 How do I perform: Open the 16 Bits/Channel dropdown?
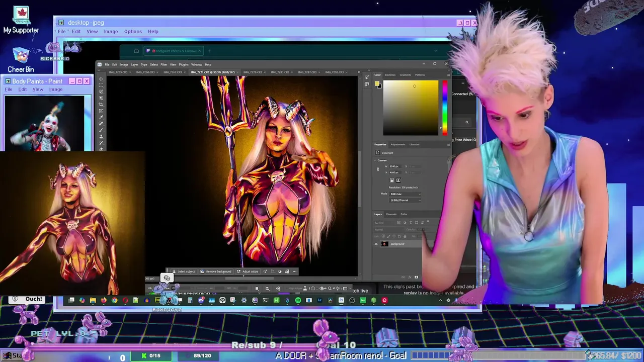pyautogui.click(x=406, y=200)
